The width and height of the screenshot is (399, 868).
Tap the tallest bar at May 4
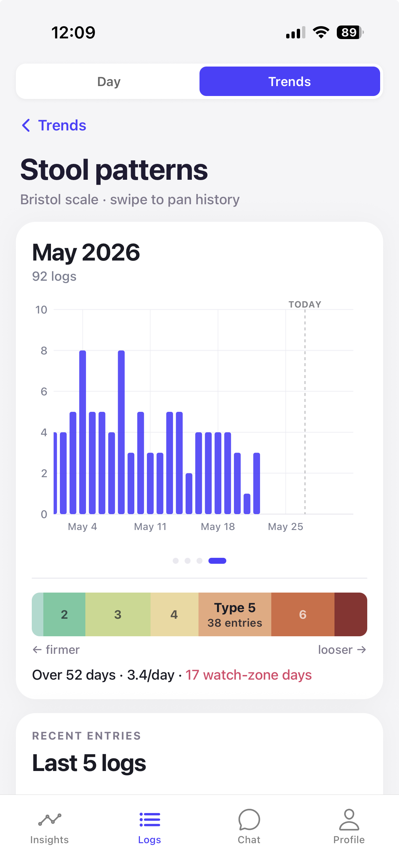point(82,432)
